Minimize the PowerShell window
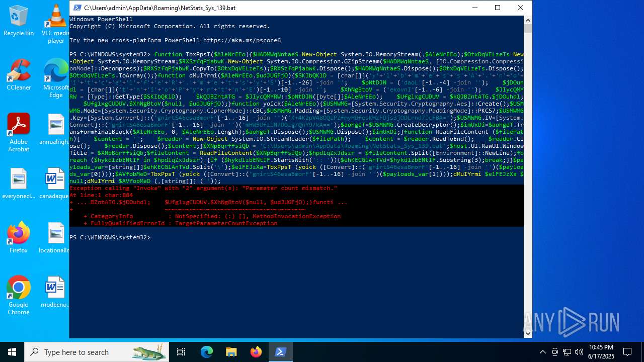The image size is (644, 362). (x=474, y=8)
